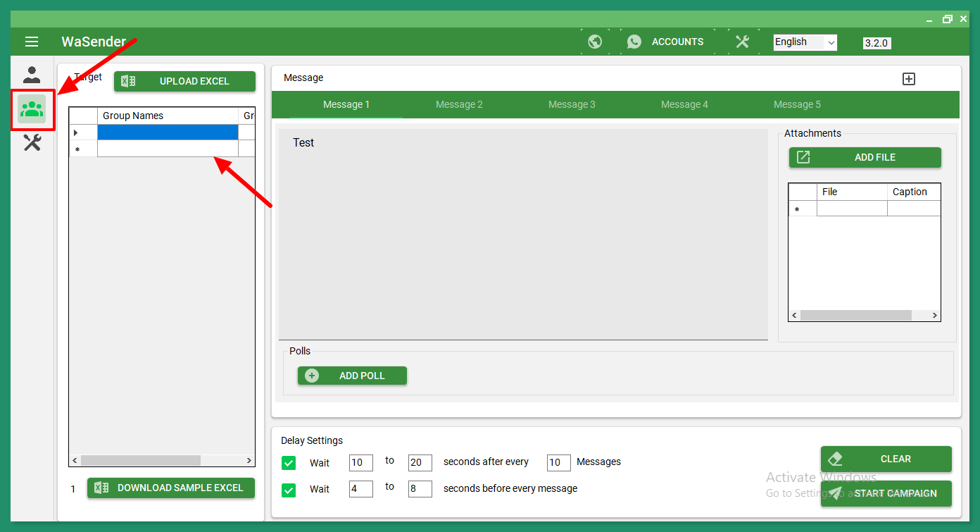The height and width of the screenshot is (532, 980).
Task: Open the hamburger menu
Action: pos(32,42)
